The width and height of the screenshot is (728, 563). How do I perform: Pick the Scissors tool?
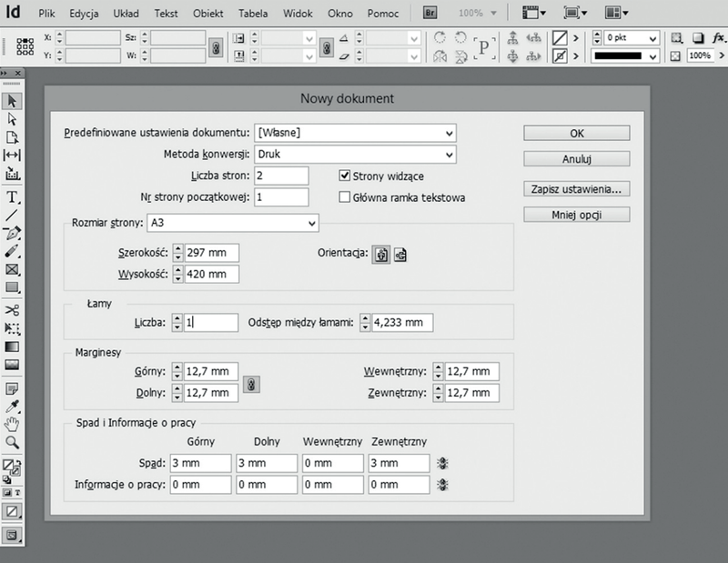(x=13, y=309)
